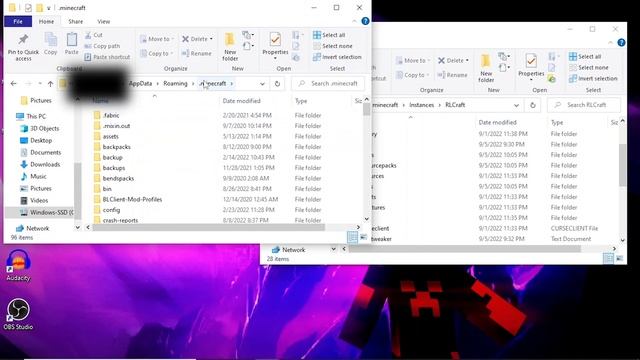Image resolution: width=640 pixels, height=360 pixels.
Task: Switch .minecraft window to large icons view
Action: [x=363, y=237]
